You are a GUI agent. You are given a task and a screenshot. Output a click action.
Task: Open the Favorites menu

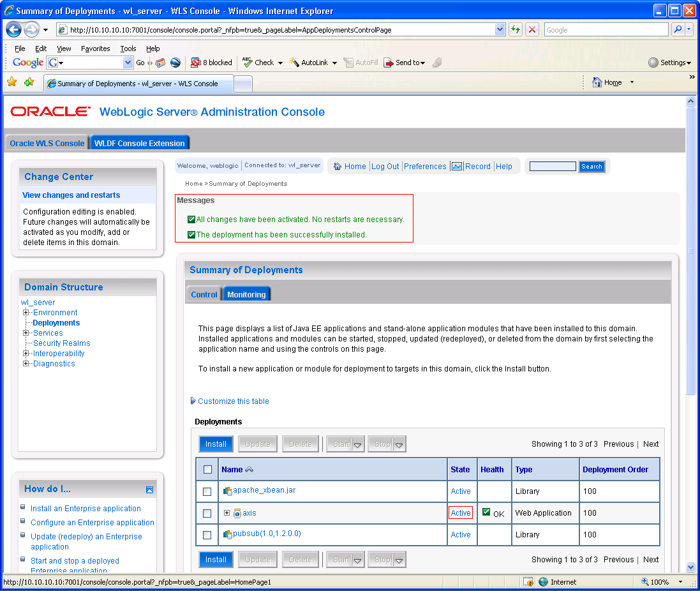(96, 49)
